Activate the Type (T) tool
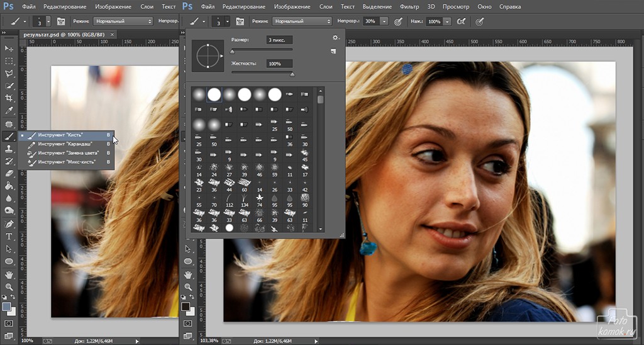Screen dimensions: 644x345 pyautogui.click(x=9, y=236)
